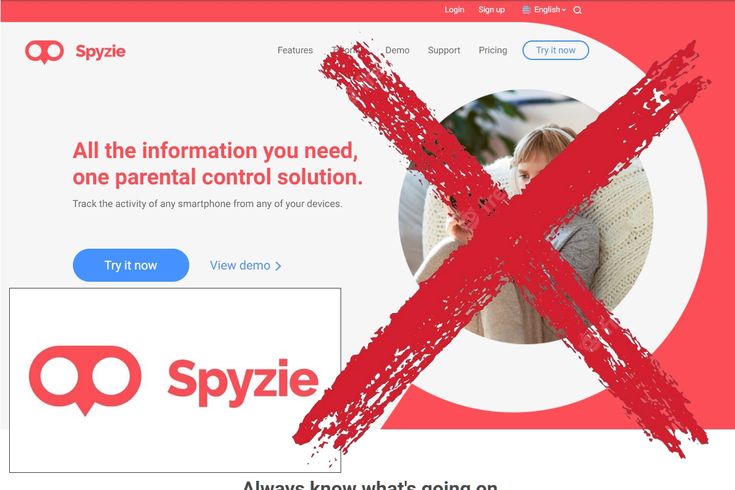Click the large Spyzie wordmark in white box
Image resolution: width=735 pixels, height=490 pixels.
tap(243, 382)
